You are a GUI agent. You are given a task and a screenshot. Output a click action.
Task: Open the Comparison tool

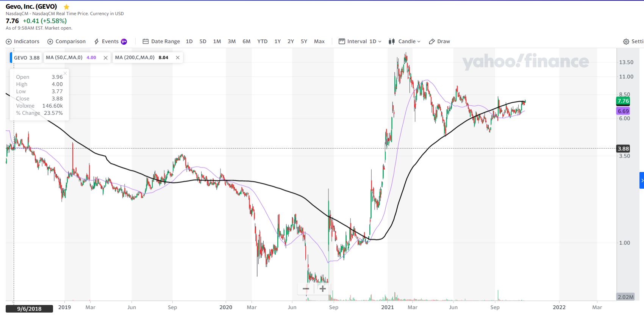click(x=66, y=42)
